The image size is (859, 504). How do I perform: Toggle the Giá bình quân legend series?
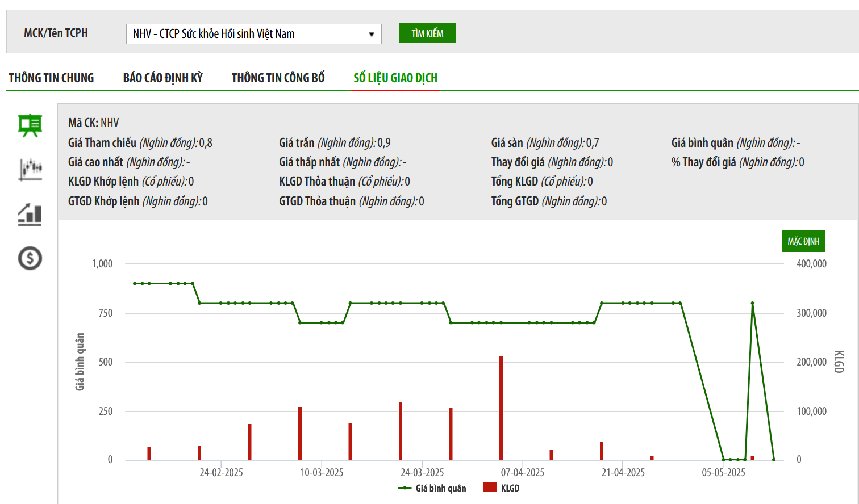click(x=433, y=488)
